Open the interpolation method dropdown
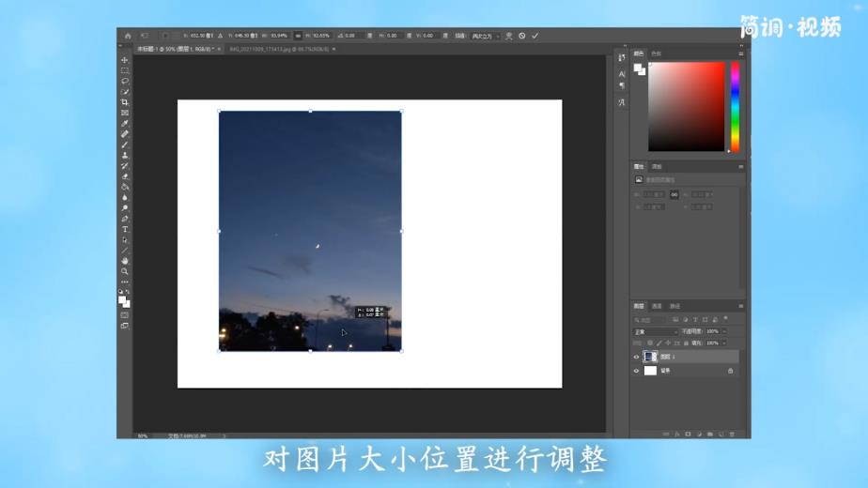The image size is (868, 488). coord(484,36)
